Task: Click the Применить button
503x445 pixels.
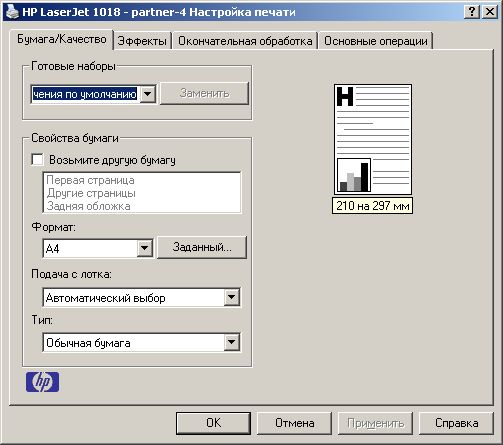Action: [375, 423]
